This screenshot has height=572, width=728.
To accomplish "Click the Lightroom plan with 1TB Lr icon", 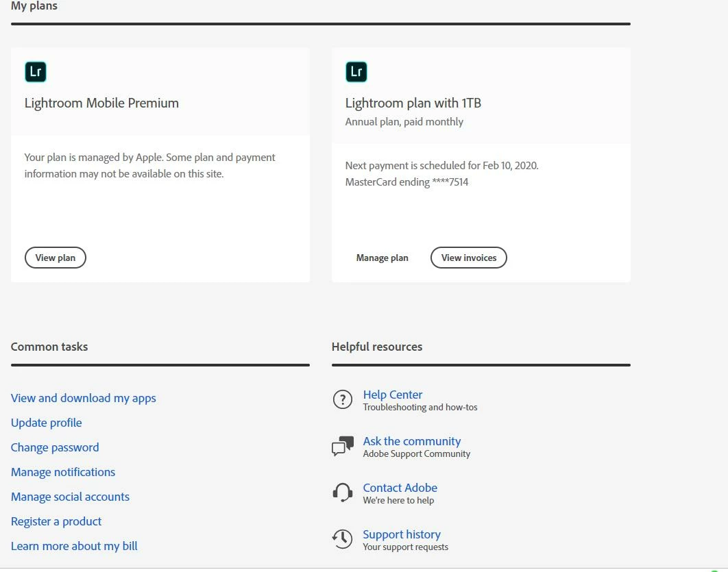I will [x=356, y=72].
